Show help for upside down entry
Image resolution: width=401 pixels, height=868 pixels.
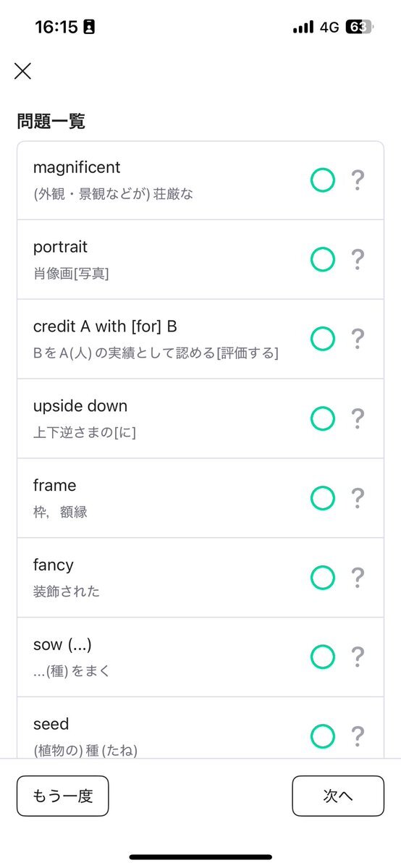click(x=358, y=418)
